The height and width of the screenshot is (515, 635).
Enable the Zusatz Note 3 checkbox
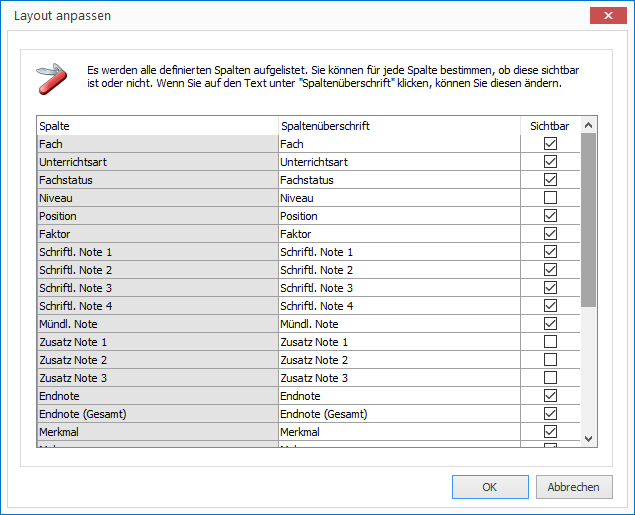(550, 378)
